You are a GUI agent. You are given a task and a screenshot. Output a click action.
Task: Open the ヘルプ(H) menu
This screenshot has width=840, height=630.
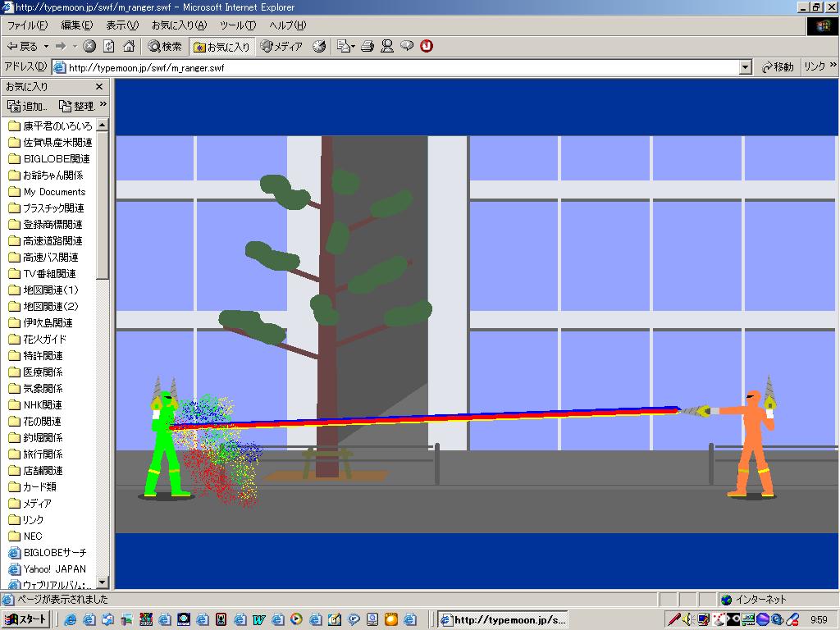click(288, 25)
